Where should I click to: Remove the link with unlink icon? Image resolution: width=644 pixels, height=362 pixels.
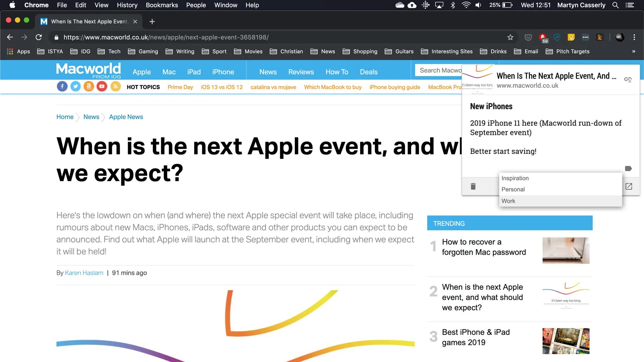click(628, 79)
